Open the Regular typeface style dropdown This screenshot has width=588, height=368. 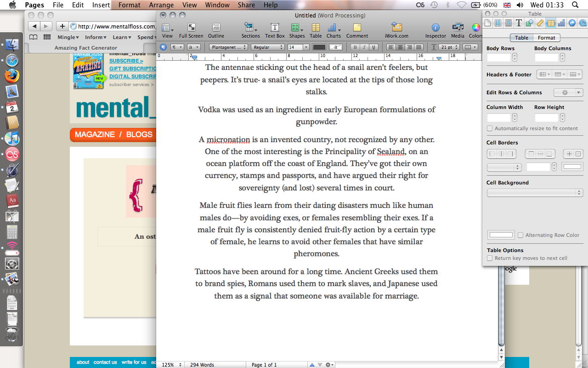pos(268,47)
